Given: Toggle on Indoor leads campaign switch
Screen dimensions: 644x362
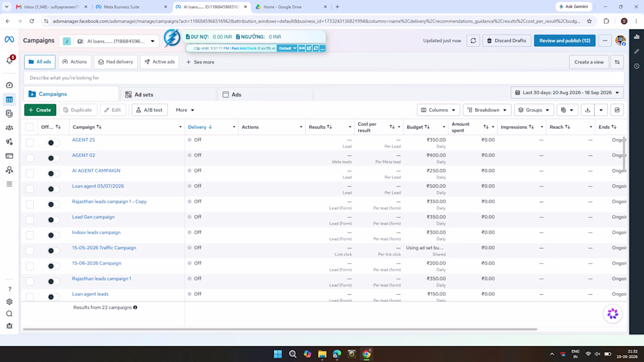Looking at the screenshot, I should (53, 235).
